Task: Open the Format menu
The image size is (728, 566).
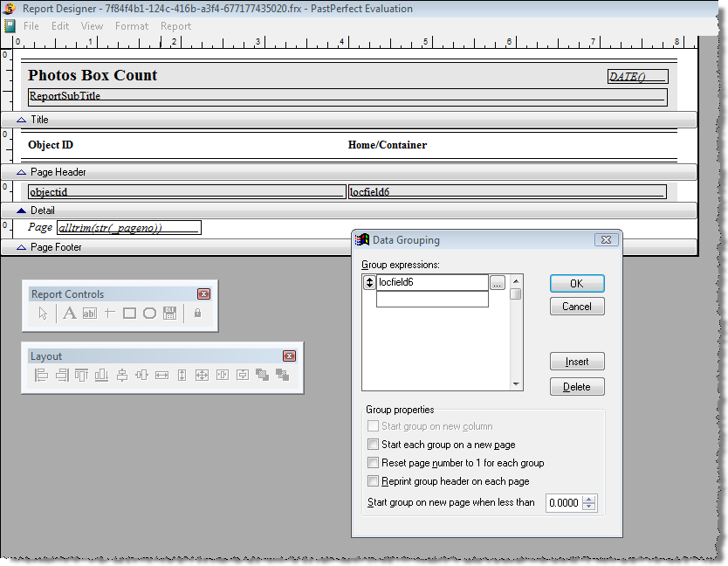Action: click(x=132, y=25)
